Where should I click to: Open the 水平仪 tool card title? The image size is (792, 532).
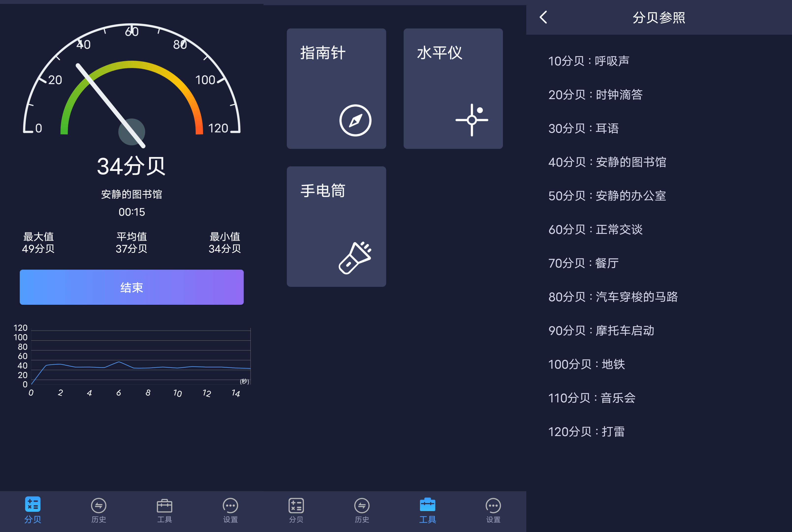click(439, 53)
